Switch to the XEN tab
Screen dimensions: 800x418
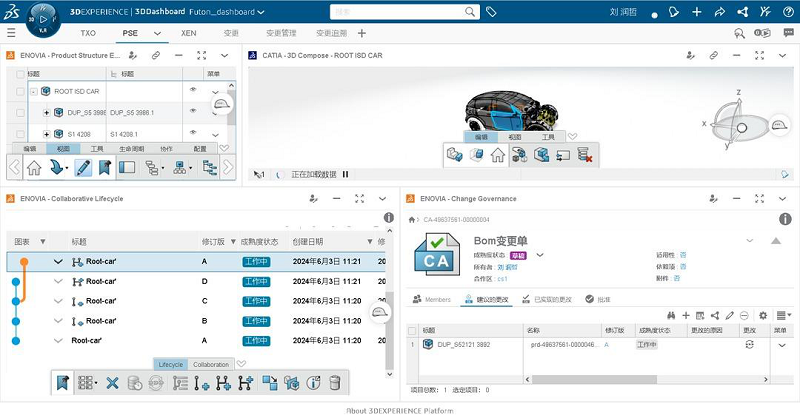point(188,33)
